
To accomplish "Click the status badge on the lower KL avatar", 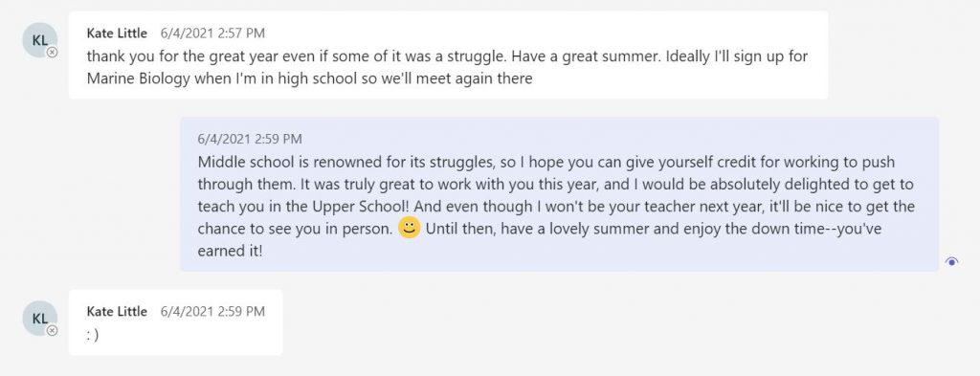I will 53,330.
